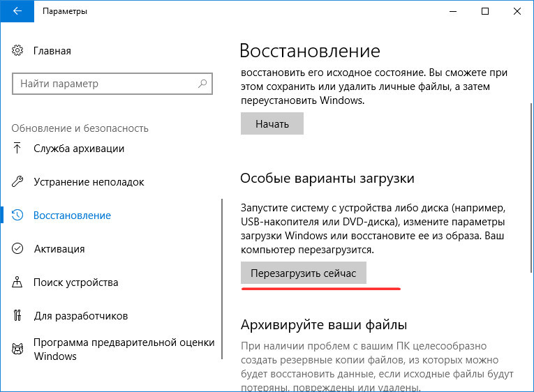The image size is (534, 392).
Task: Click Перезагрузить сейчас button
Action: coord(304,273)
